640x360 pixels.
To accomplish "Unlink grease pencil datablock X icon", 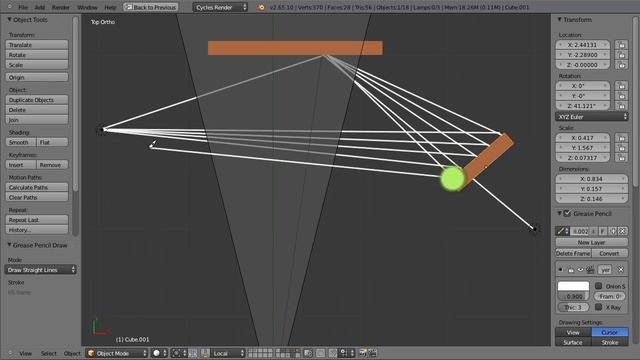I will (622, 231).
